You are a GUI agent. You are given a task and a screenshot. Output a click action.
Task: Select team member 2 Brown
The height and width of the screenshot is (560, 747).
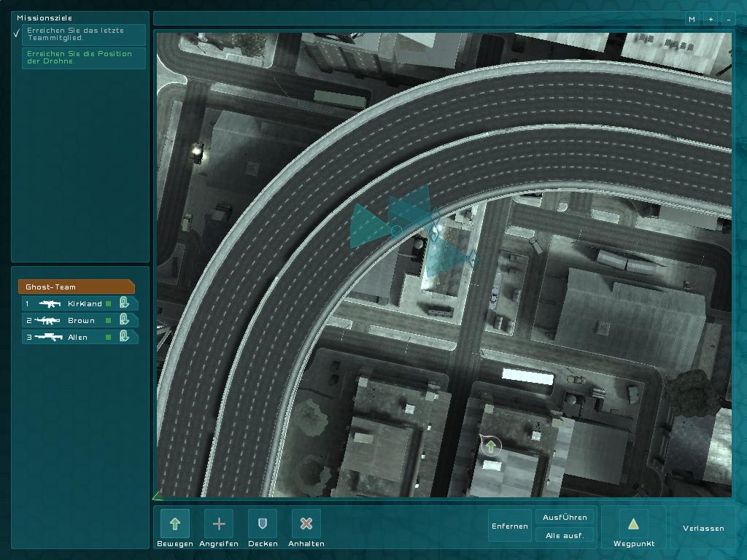point(80,320)
